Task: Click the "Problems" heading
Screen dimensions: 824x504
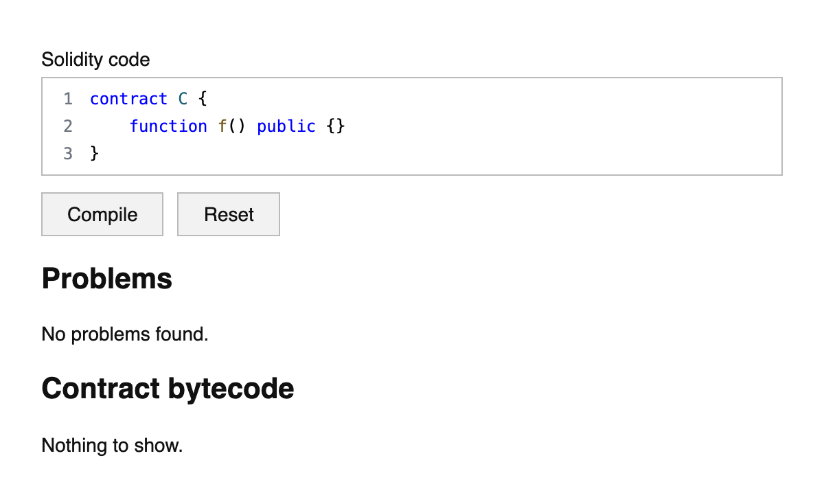Action: pos(107,279)
